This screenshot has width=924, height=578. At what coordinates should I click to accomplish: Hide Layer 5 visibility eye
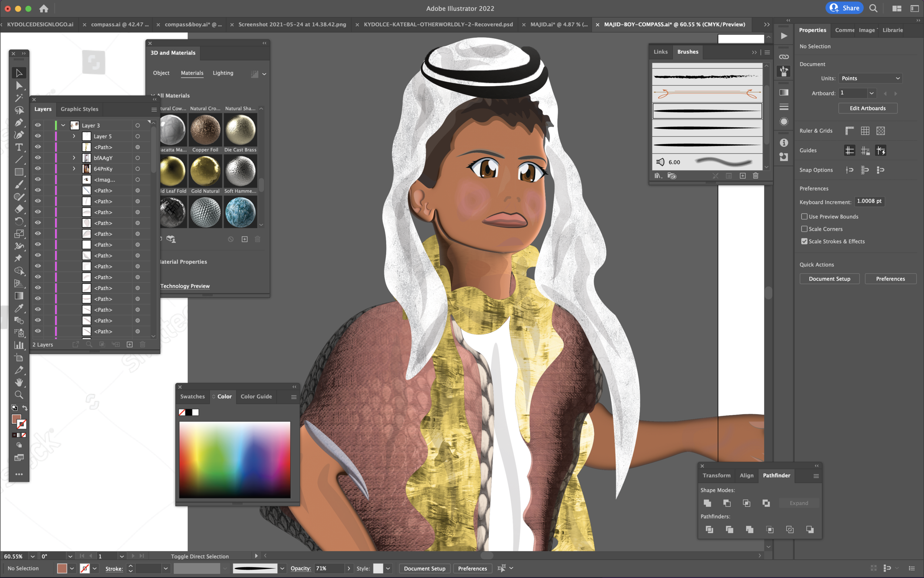38,136
